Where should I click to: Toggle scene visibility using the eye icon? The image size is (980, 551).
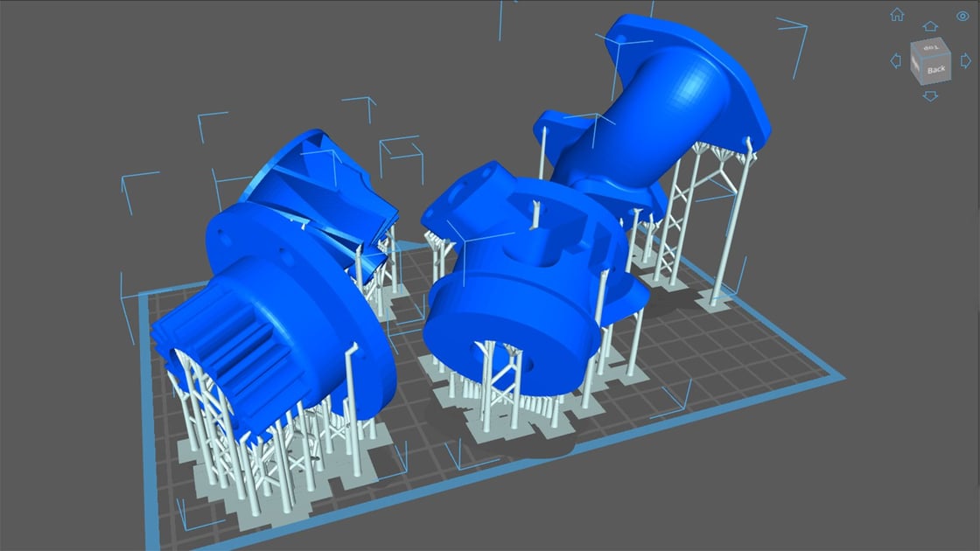tap(962, 16)
